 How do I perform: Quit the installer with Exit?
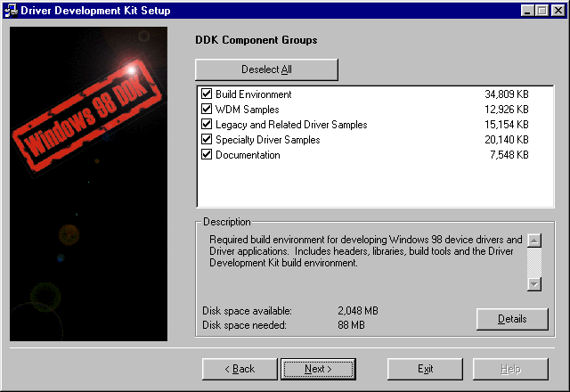click(x=425, y=369)
